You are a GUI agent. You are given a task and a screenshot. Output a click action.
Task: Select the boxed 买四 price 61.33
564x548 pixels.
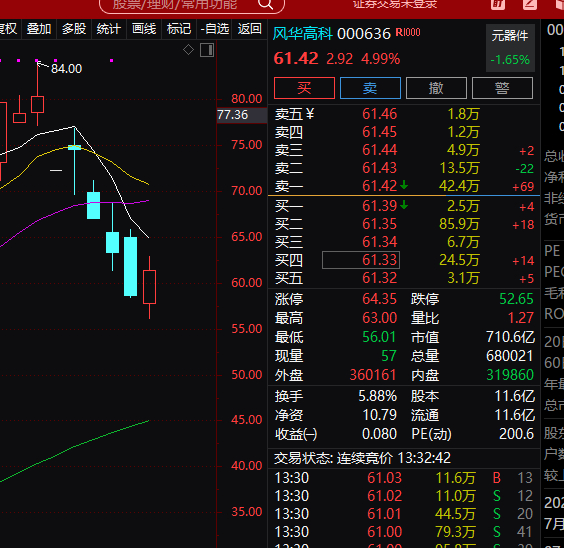click(361, 260)
